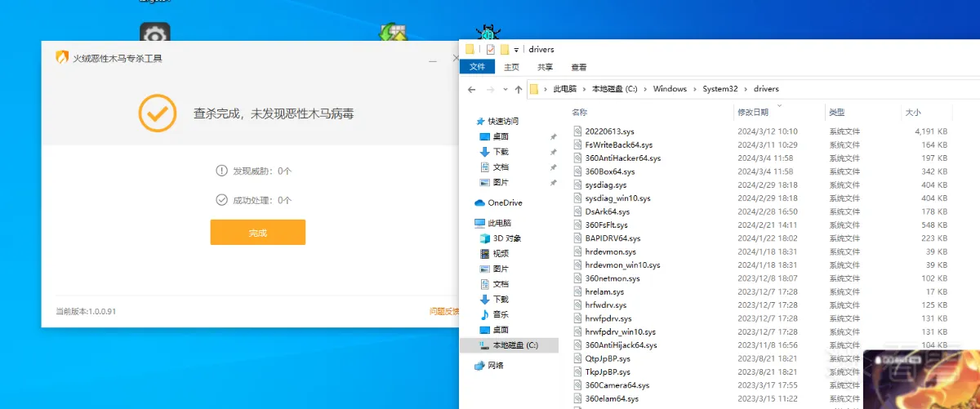Click the New Folder icon in quick toolbar
The image size is (980, 409).
(x=506, y=49)
